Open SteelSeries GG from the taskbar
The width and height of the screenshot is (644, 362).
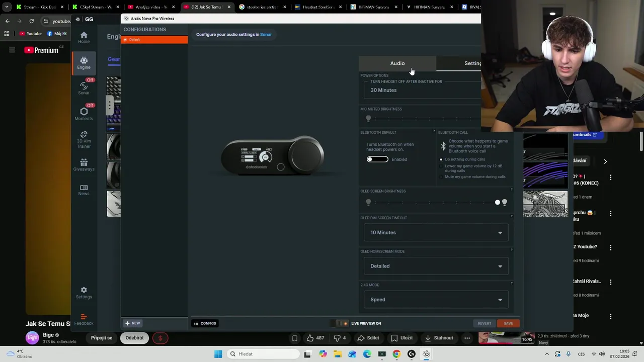tap(426, 354)
